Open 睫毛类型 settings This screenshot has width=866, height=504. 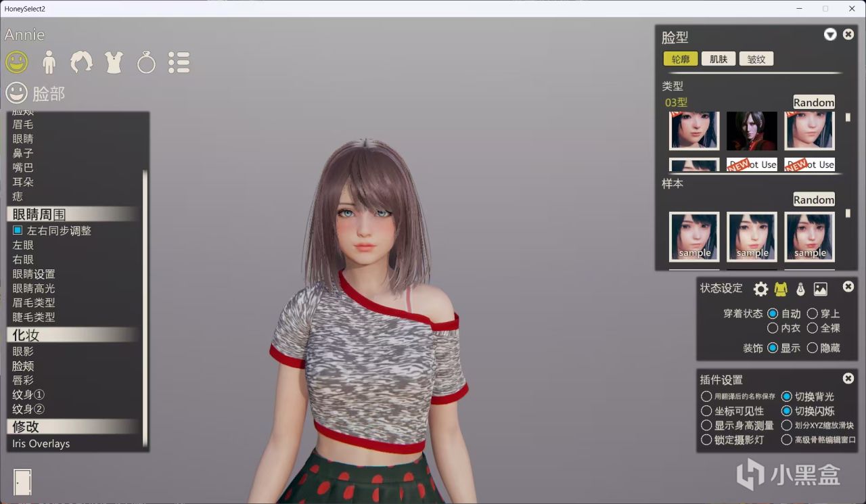34,317
